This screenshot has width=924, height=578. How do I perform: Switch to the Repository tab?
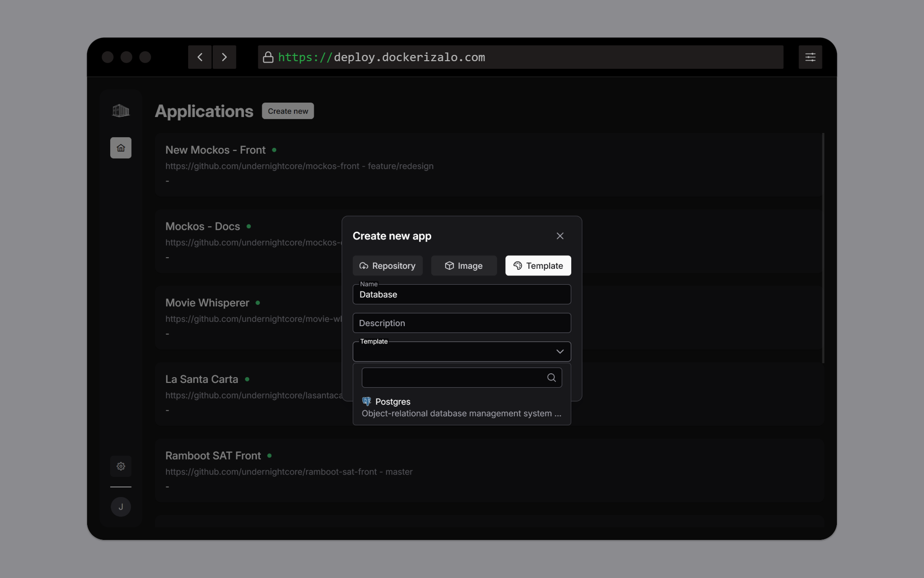tap(387, 265)
